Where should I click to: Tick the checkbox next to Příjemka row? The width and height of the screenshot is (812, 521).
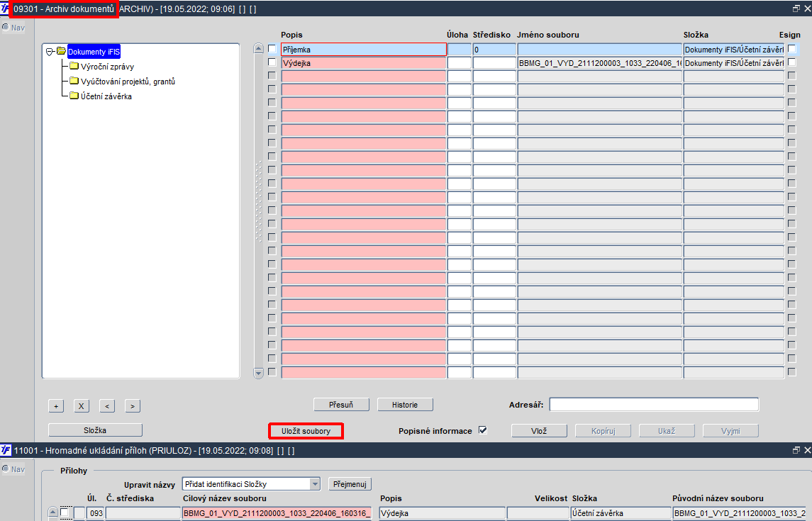coord(272,49)
